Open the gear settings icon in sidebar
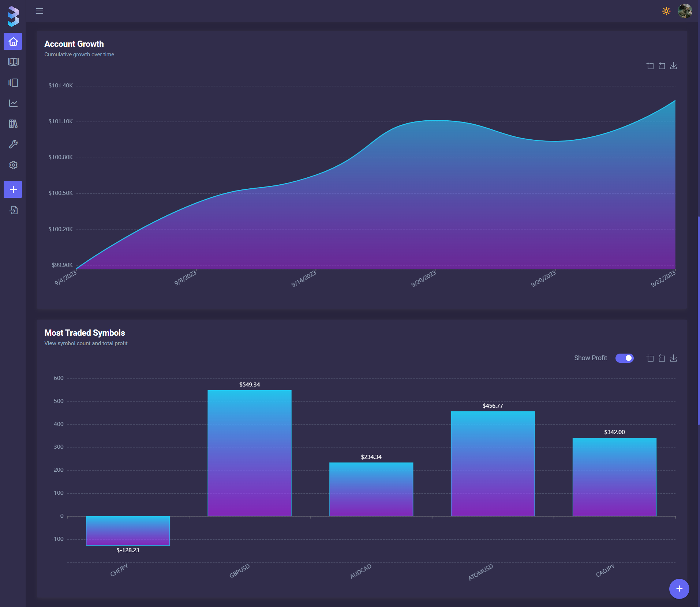This screenshot has height=607, width=700. (13, 165)
